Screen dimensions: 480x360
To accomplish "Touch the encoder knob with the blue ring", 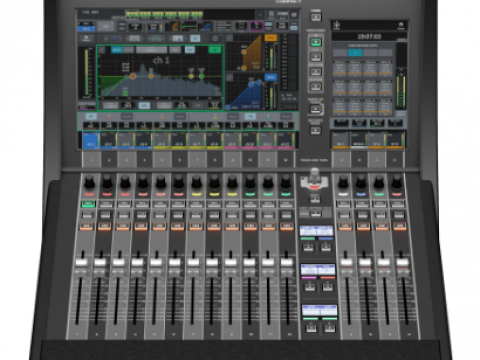I will (x=361, y=183).
